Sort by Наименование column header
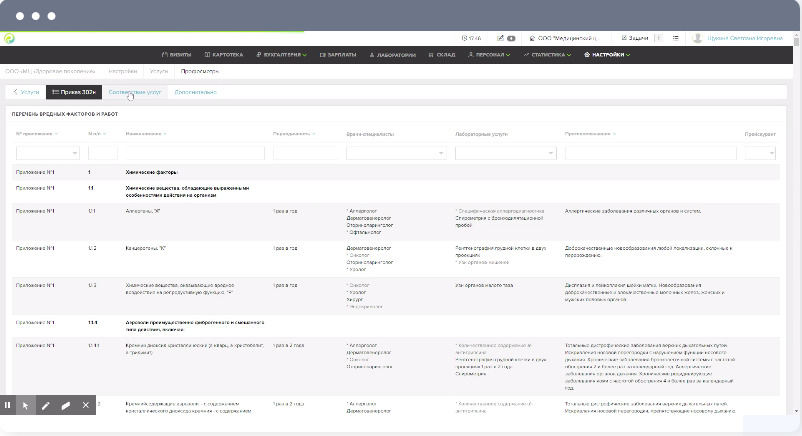802x436 pixels. 146,134
